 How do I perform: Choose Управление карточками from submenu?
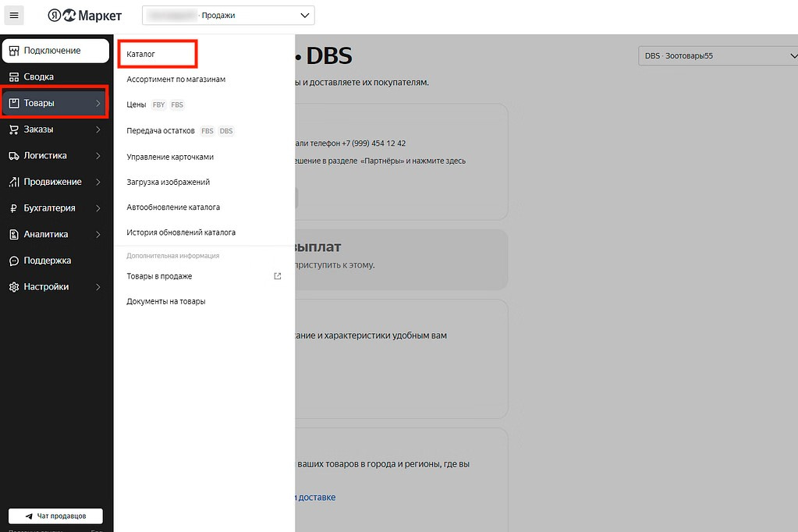pyautogui.click(x=170, y=157)
